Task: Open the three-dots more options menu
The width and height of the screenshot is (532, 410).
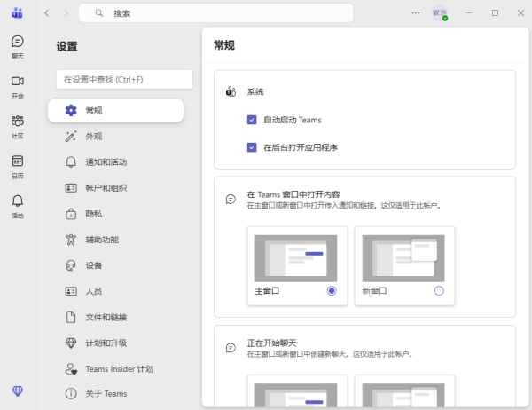Action: (416, 13)
